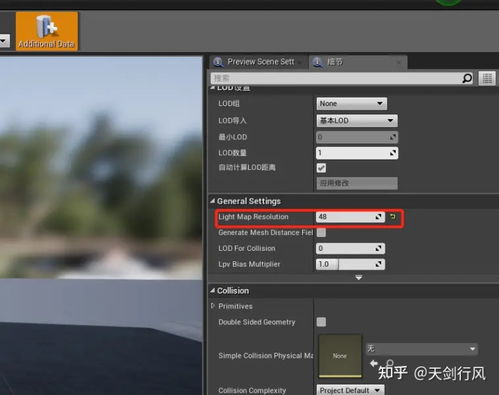Image resolution: width=499 pixels, height=395 pixels.
Task: Toggle auto compute LOD distance checkbox
Action: 321,168
